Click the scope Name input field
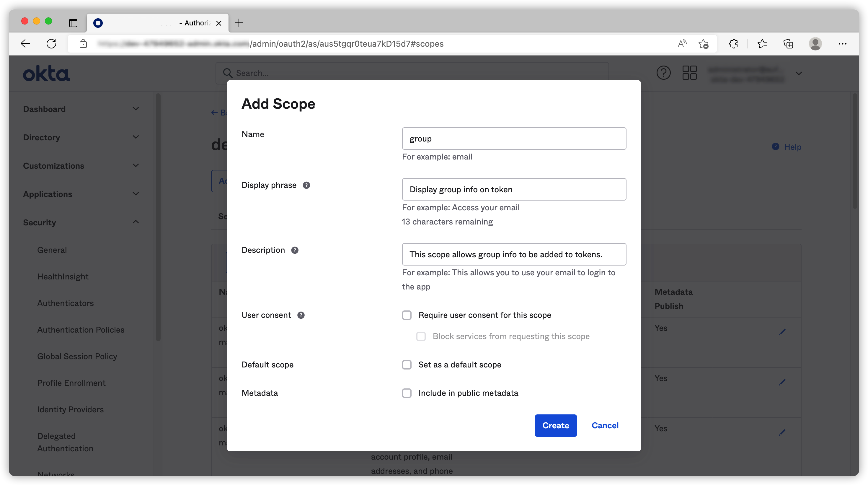This screenshot has width=868, height=485. point(513,139)
